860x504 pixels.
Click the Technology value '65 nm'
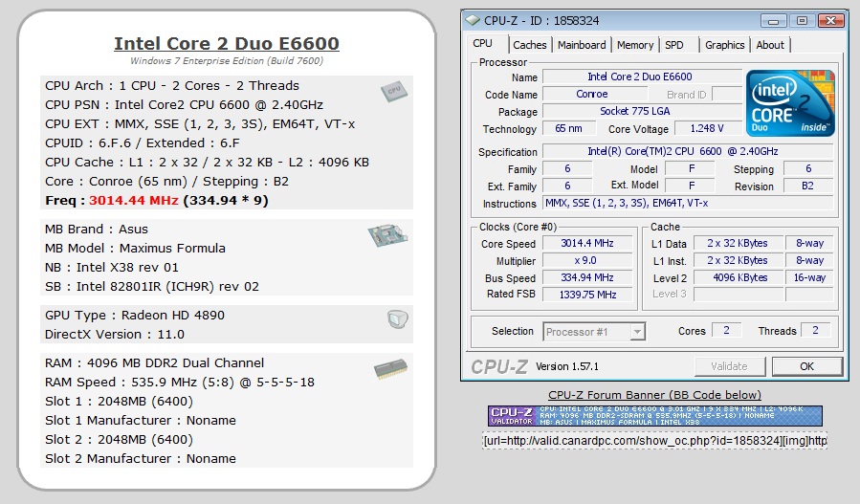tap(569, 128)
